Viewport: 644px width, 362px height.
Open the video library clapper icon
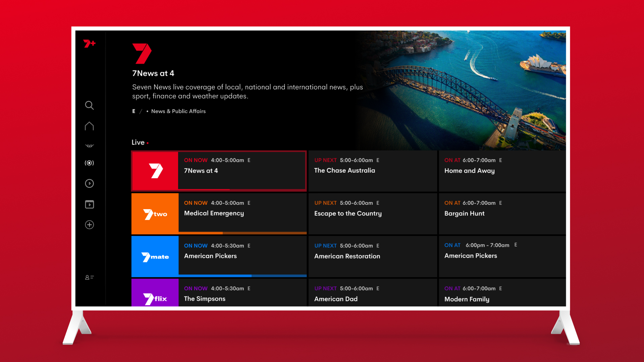pos(89,204)
